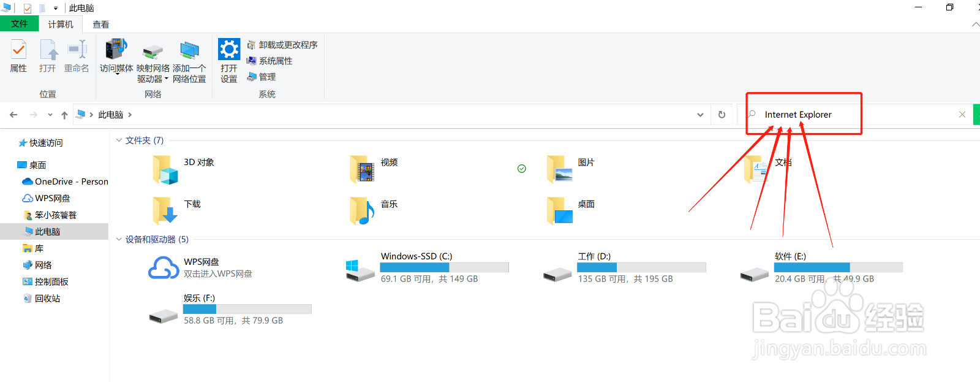Click the Internet Explorer search field

click(x=854, y=115)
